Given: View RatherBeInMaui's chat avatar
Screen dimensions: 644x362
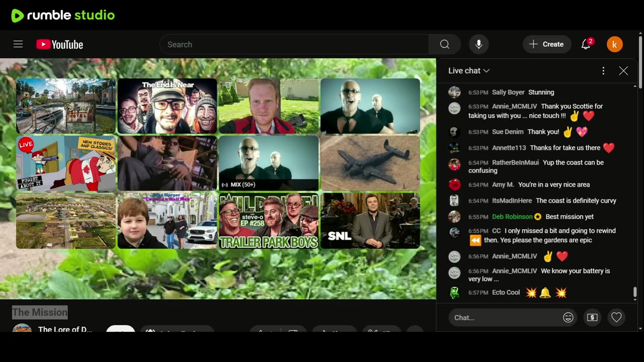Looking at the screenshot, I should [x=454, y=164].
